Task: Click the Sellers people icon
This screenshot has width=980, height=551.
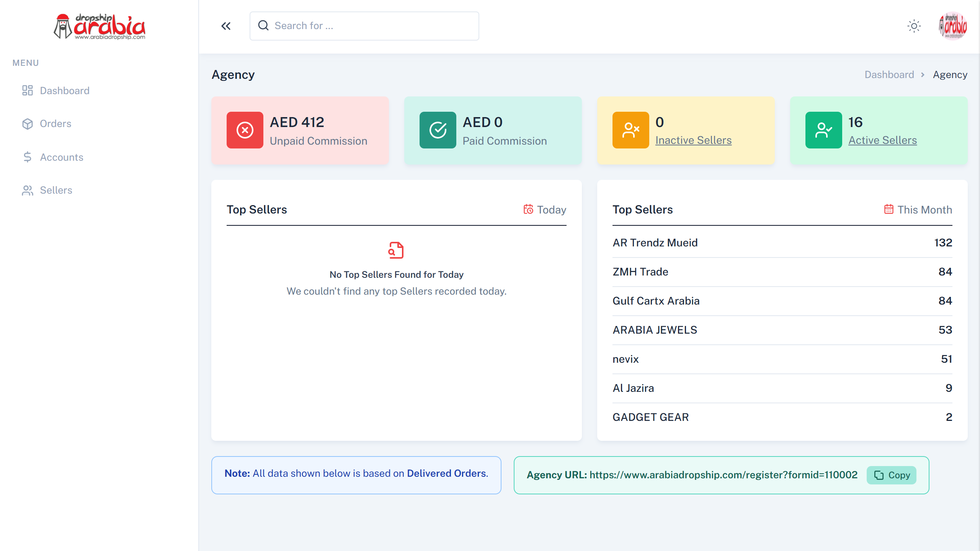Action: tap(27, 190)
